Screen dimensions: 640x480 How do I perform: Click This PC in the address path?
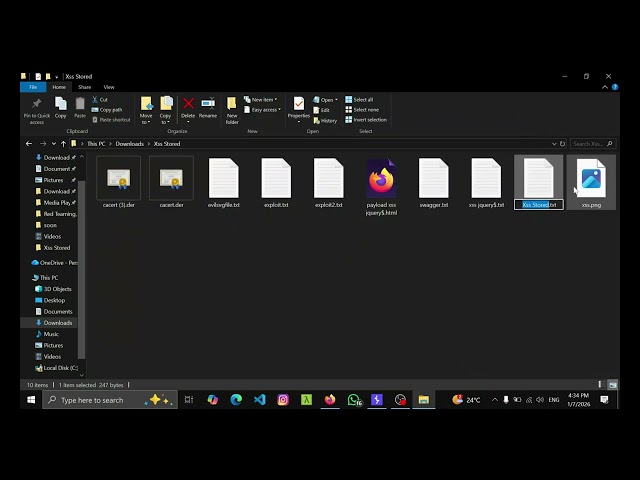coord(96,144)
